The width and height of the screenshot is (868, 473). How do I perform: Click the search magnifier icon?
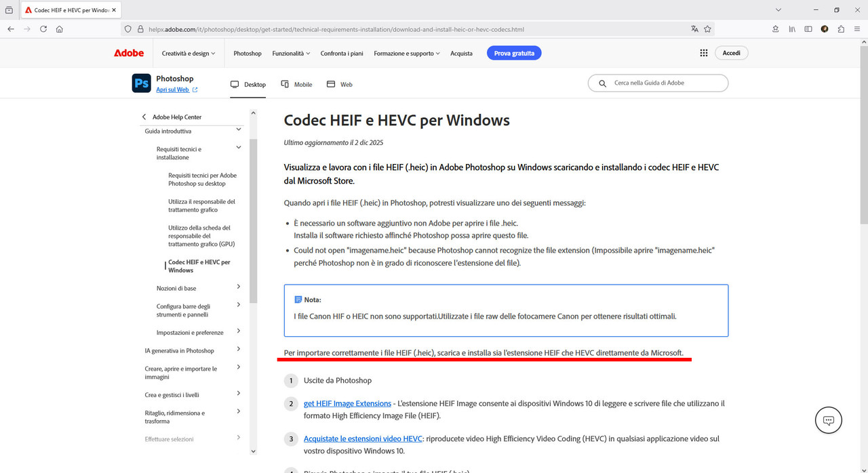[x=602, y=83]
